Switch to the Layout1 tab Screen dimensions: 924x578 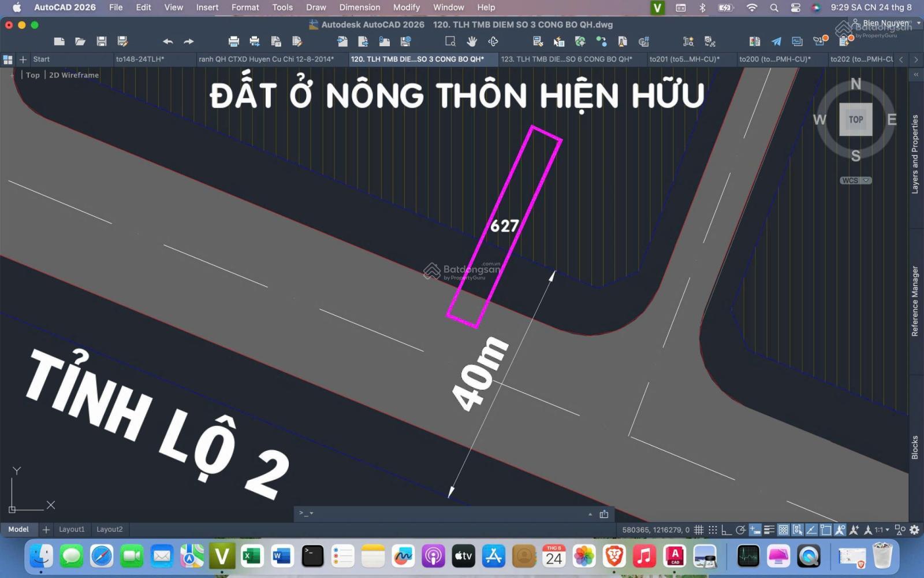point(72,529)
